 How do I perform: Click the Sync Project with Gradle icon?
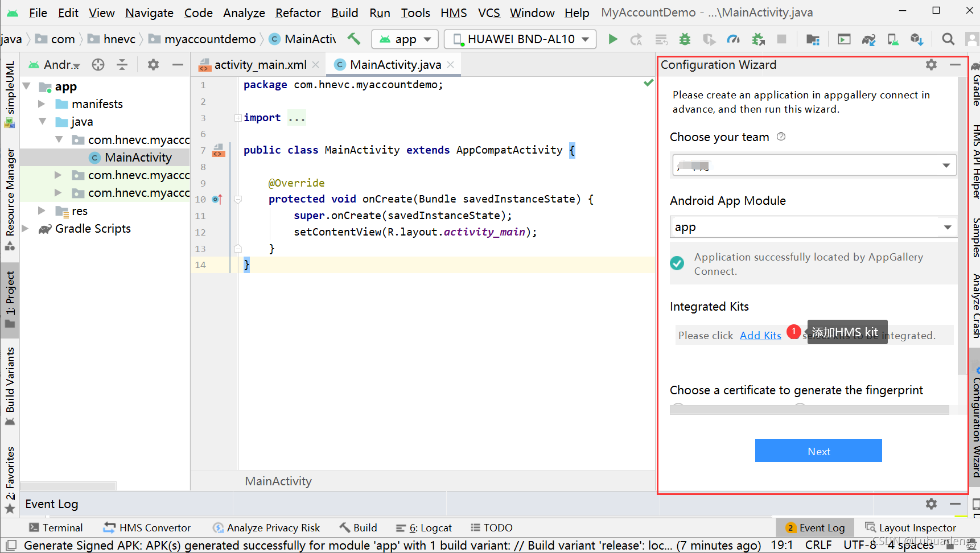pyautogui.click(x=868, y=39)
